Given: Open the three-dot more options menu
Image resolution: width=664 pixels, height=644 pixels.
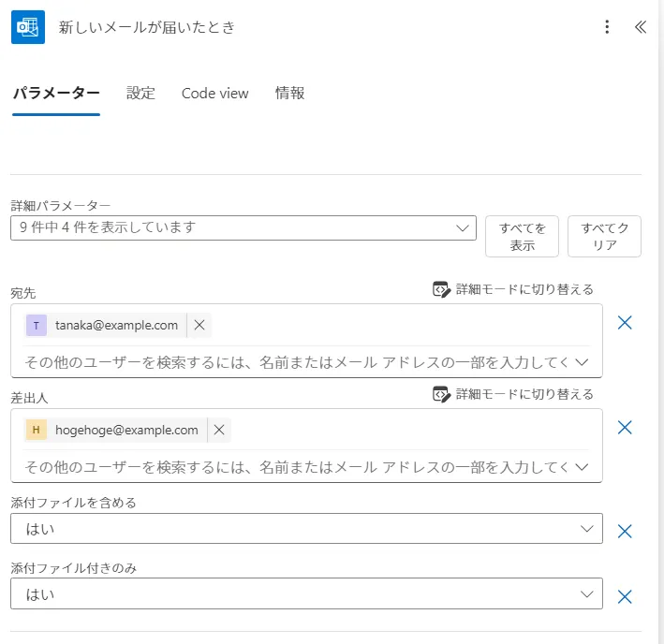Looking at the screenshot, I should (x=608, y=27).
